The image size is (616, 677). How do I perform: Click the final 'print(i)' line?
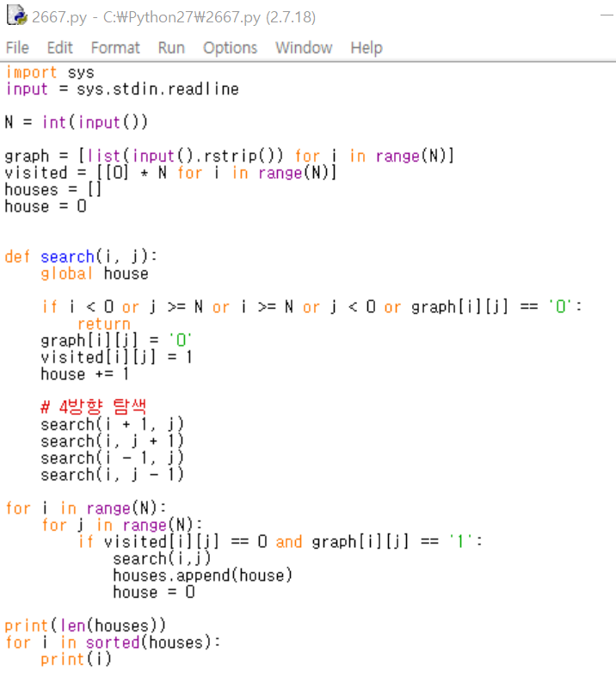(x=76, y=659)
